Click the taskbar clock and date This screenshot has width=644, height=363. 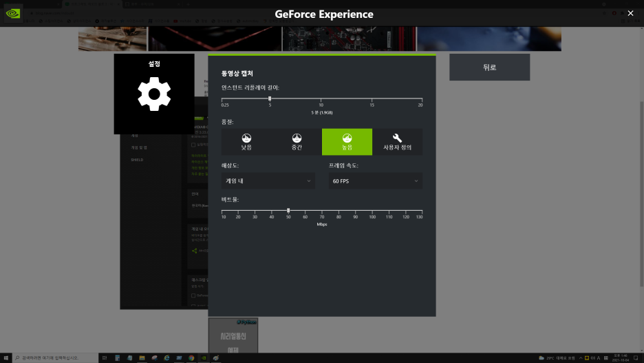tap(621, 358)
